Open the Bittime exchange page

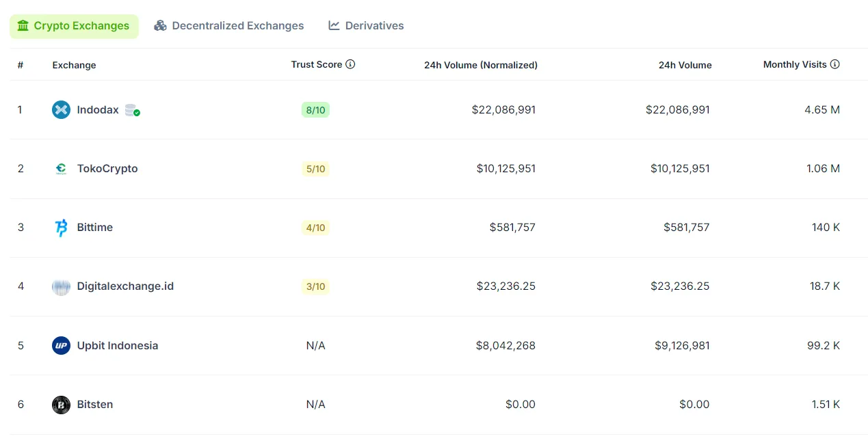click(x=95, y=228)
